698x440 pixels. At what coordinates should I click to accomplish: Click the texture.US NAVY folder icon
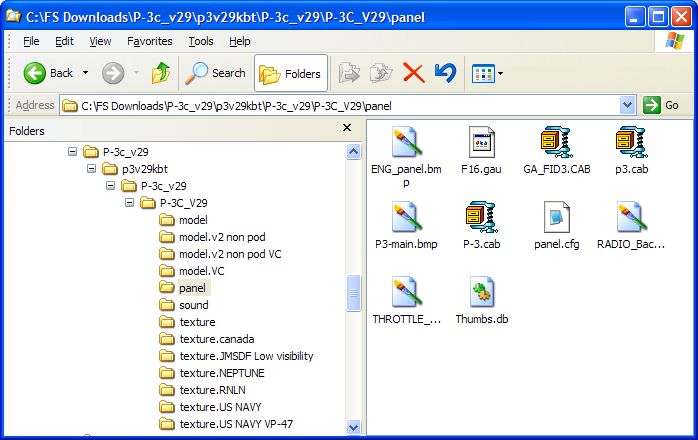pyautogui.click(x=167, y=407)
